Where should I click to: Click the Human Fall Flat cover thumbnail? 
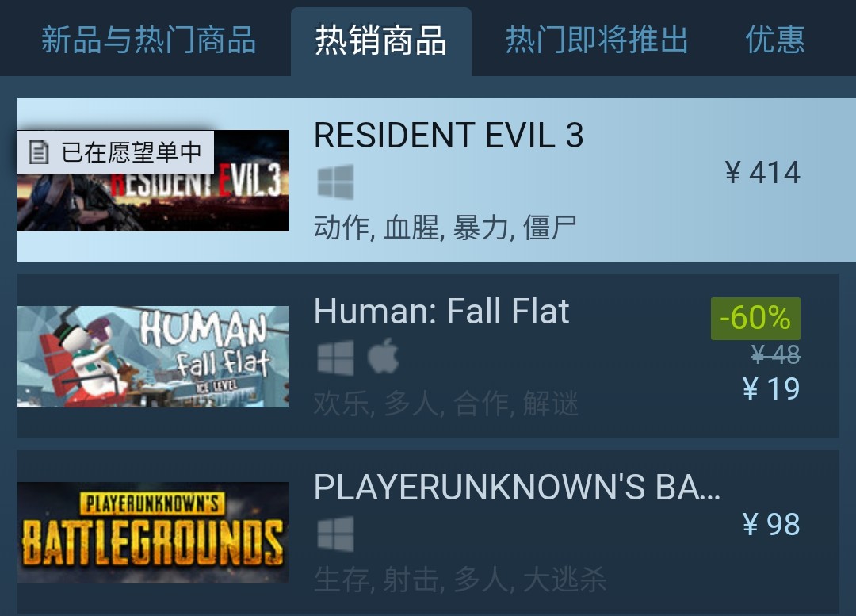pos(153,357)
